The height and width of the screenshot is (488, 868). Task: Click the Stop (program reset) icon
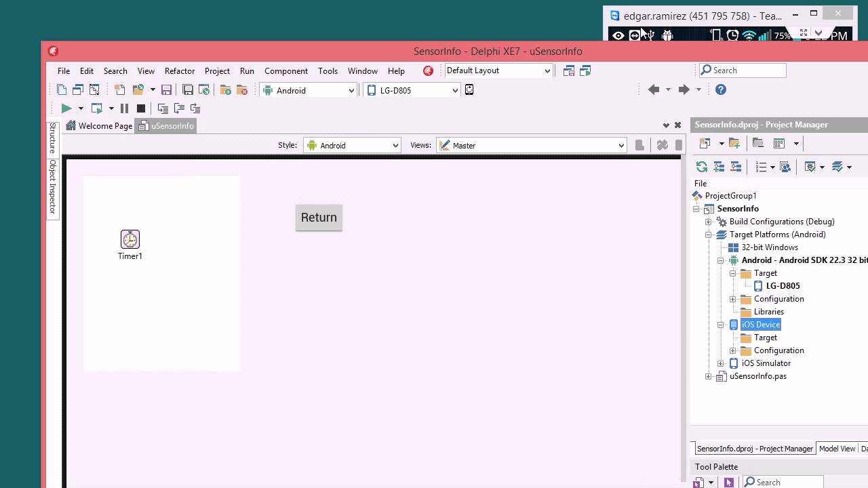pos(141,108)
